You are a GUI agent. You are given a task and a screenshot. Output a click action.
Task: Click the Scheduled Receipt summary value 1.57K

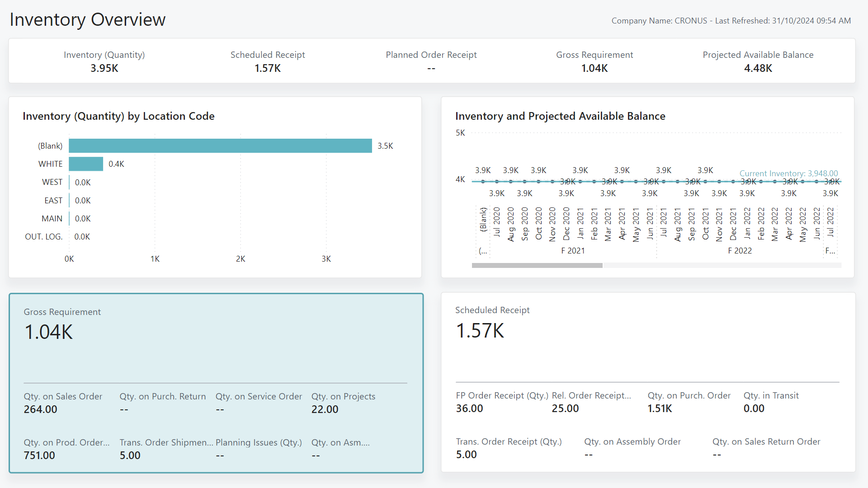pos(268,68)
